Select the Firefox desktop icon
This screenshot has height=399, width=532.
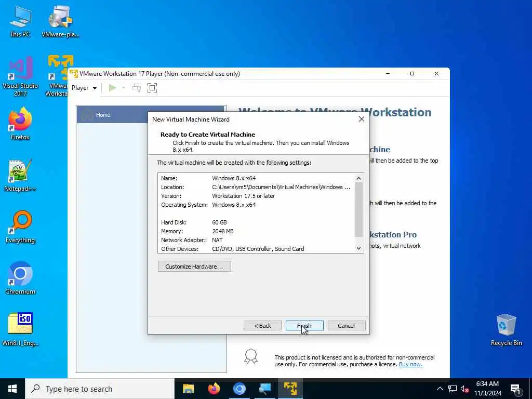click(x=20, y=124)
